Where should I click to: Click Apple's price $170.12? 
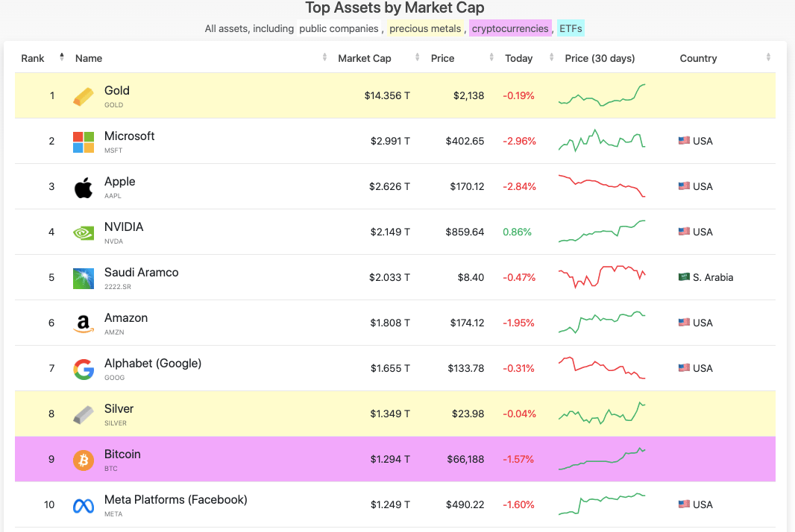[x=467, y=186]
